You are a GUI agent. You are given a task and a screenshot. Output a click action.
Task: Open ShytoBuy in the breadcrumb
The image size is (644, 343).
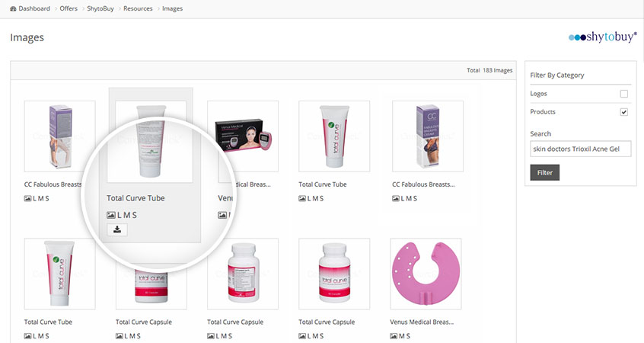100,8
